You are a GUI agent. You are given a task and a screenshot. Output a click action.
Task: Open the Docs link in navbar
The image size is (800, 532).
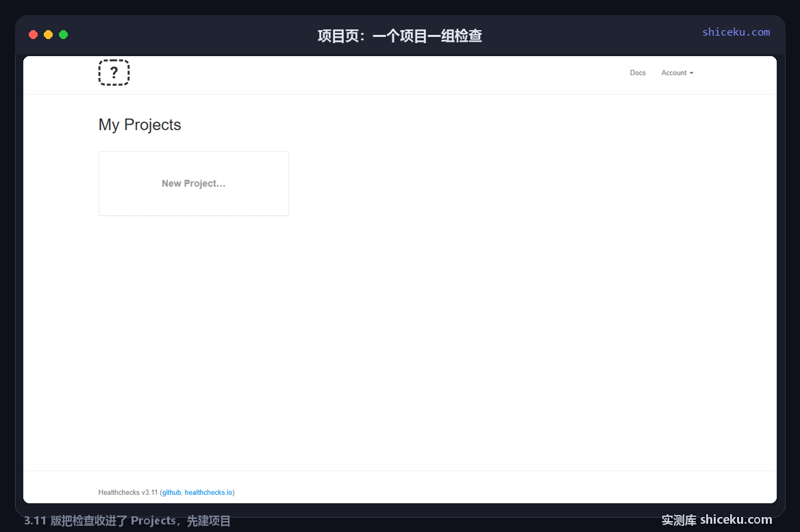[637, 73]
